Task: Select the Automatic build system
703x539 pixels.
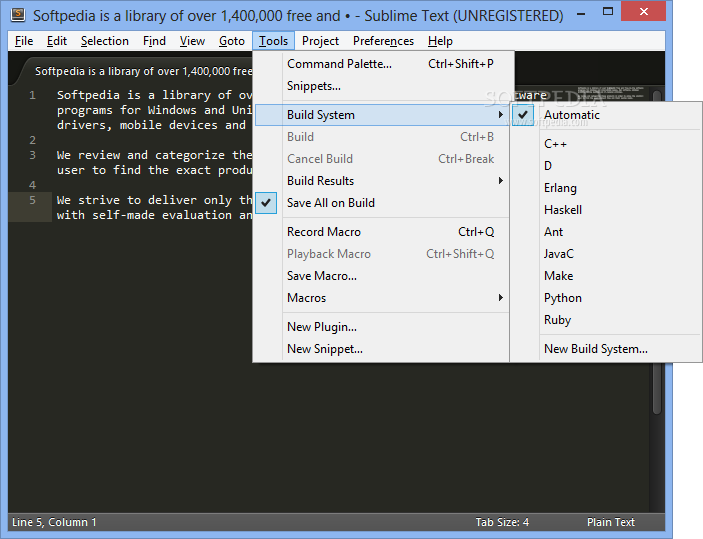Action: (606, 115)
